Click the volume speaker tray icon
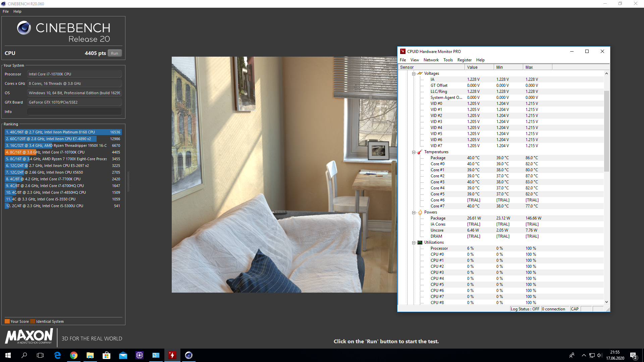Screen dimensions: 644x362 pos(600,355)
